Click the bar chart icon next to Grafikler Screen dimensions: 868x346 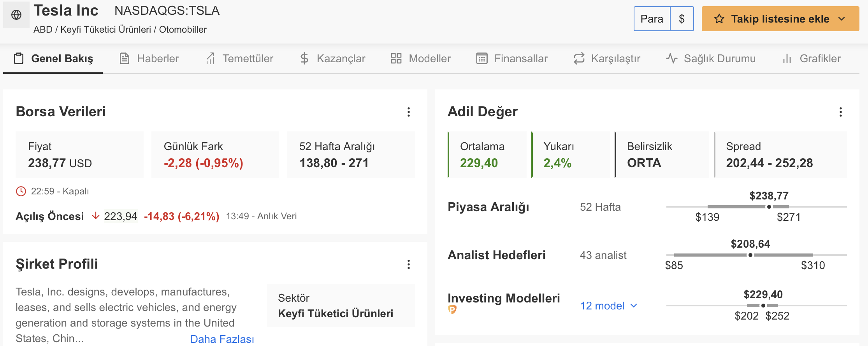tap(787, 59)
